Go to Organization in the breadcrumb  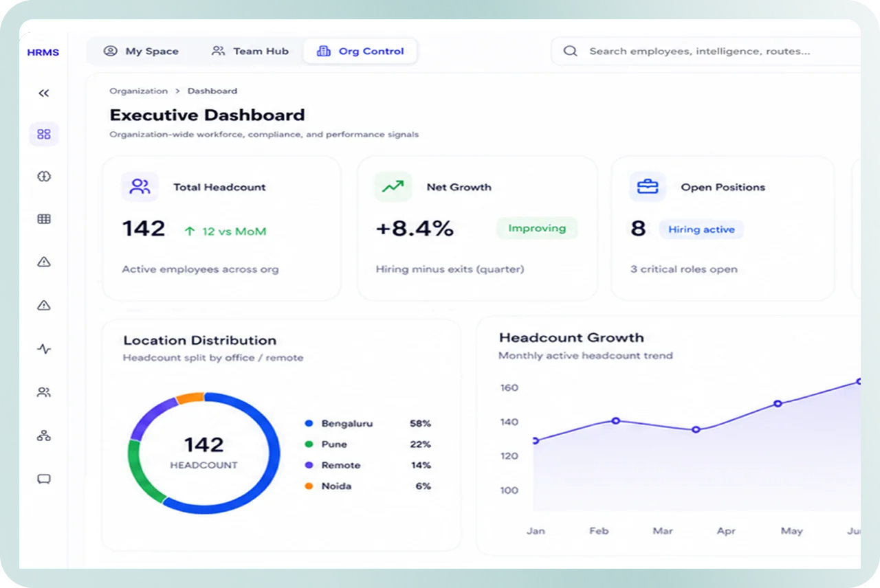click(x=138, y=91)
